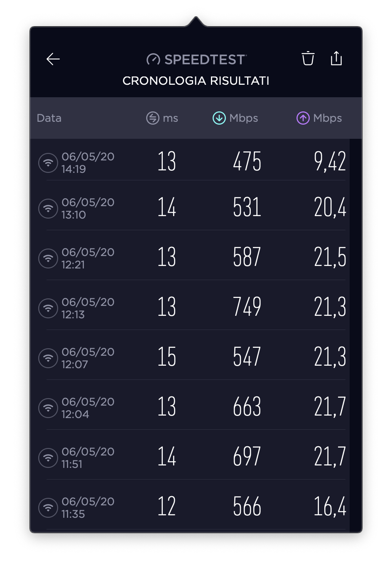Click the ping ms column icon
The width and height of the screenshot is (392, 566).
tap(153, 118)
